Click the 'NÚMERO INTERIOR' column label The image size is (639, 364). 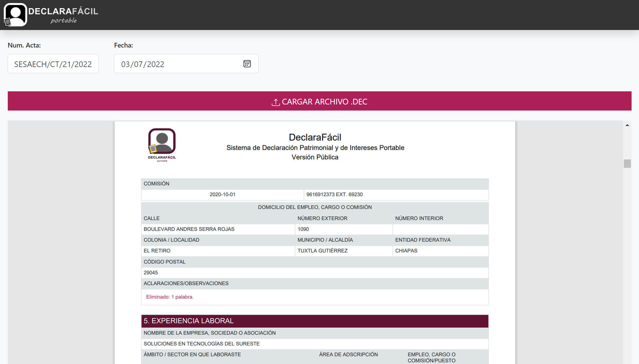click(419, 218)
